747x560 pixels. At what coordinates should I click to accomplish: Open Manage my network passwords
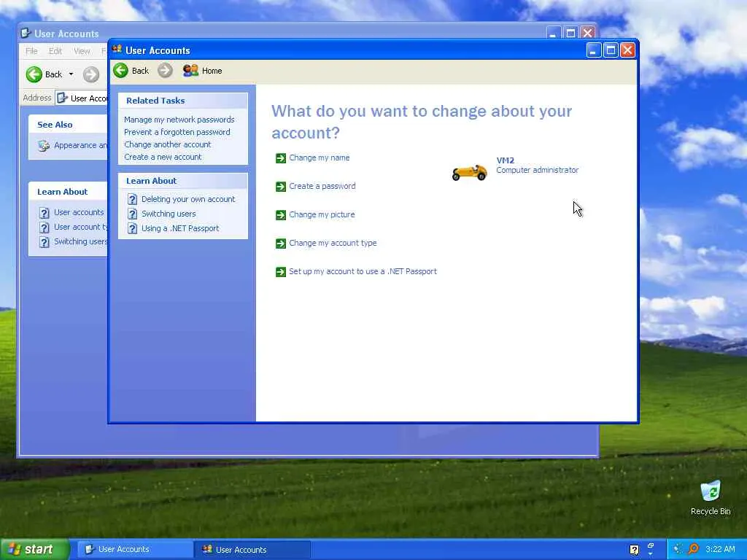pos(179,120)
